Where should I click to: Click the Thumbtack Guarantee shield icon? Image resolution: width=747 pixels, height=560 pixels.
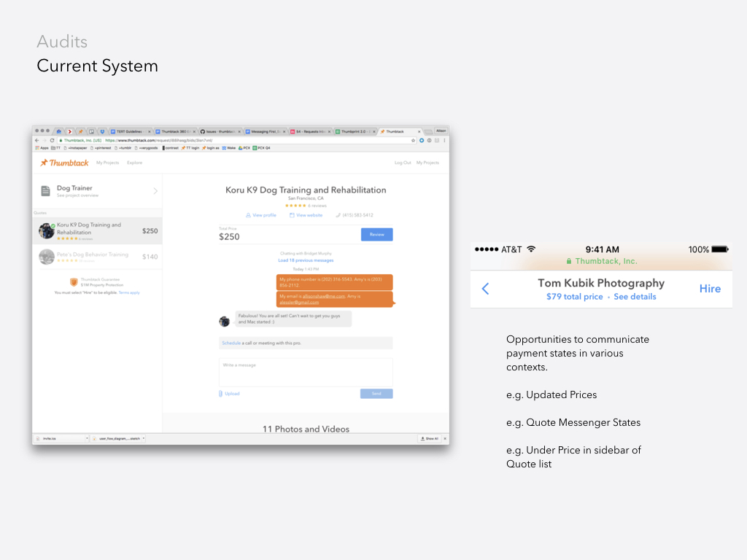[74, 282]
